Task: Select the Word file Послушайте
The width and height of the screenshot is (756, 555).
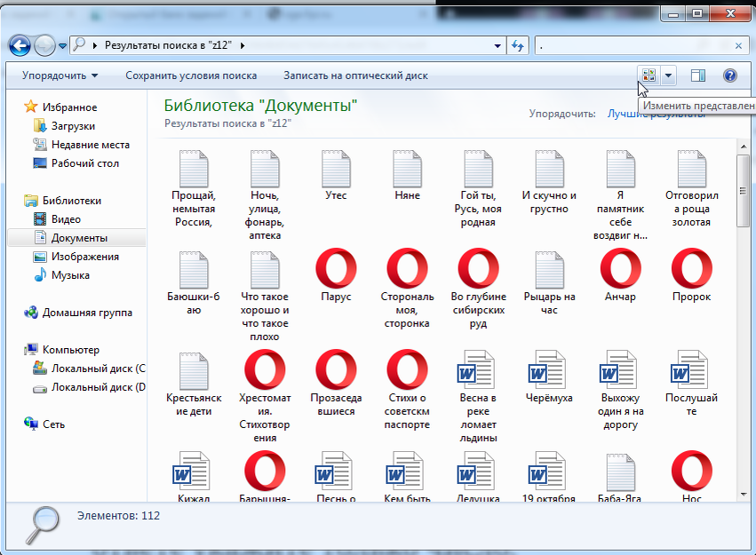Action: point(692,384)
